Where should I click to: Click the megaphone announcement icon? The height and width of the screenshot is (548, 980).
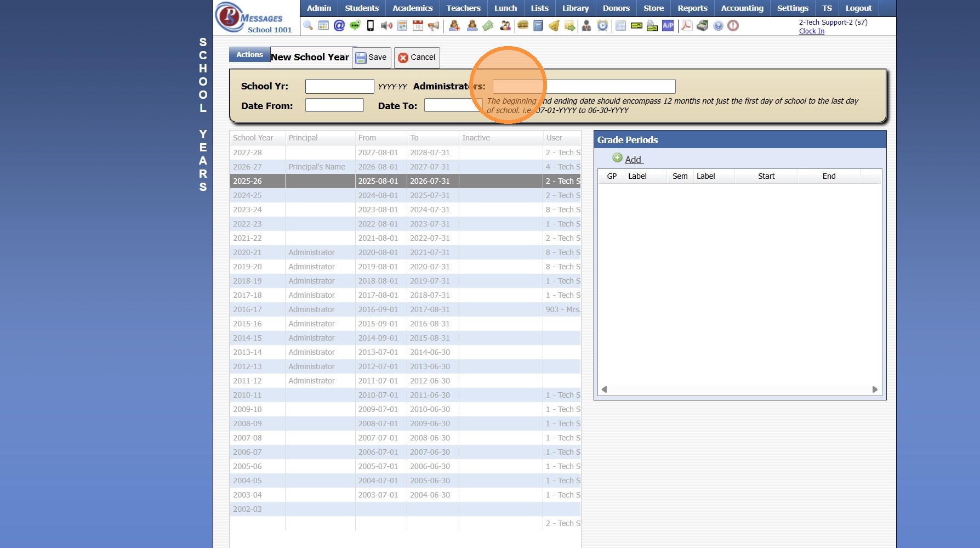[434, 26]
